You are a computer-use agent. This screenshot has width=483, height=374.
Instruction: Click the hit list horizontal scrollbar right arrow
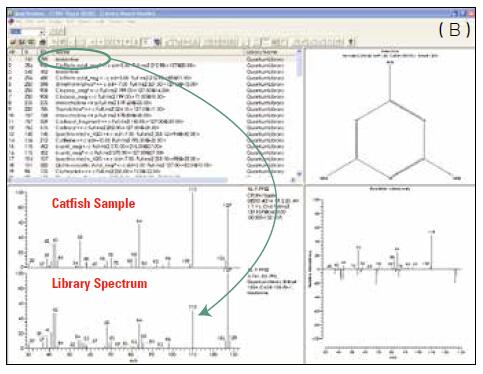pyautogui.click(x=293, y=180)
